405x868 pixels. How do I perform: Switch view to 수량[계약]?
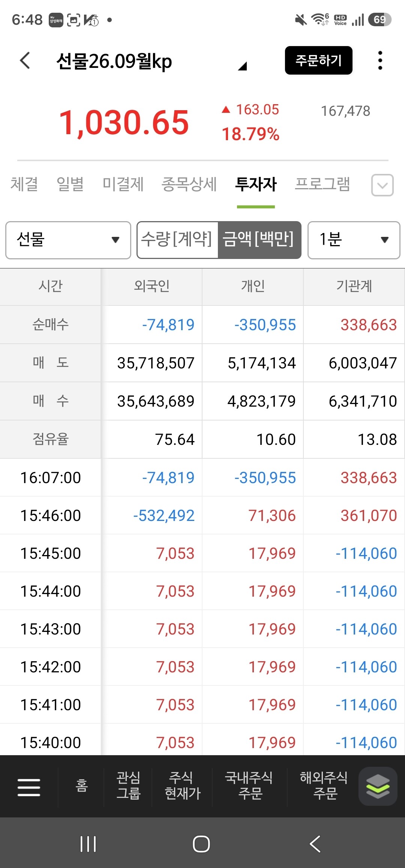pos(177,240)
